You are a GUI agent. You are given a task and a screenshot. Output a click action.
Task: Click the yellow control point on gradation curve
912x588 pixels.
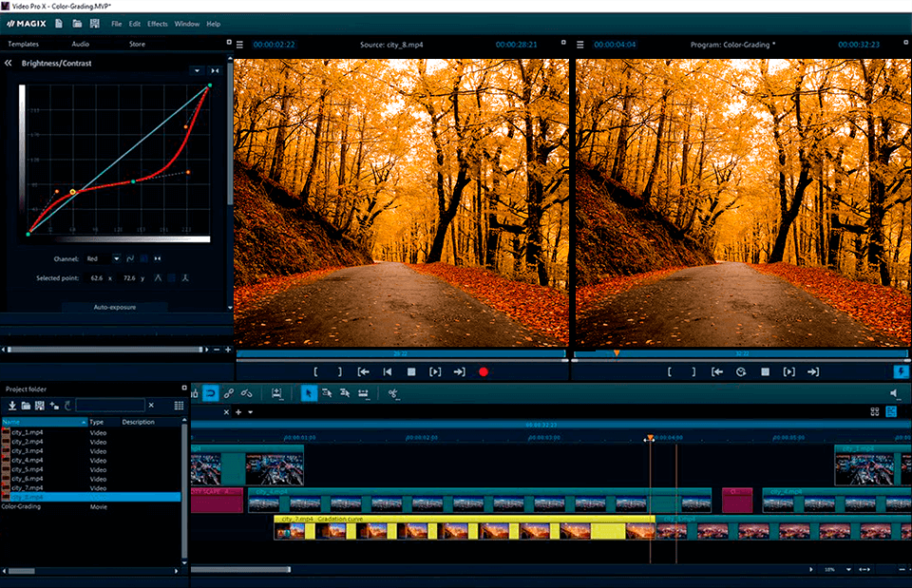(x=72, y=192)
